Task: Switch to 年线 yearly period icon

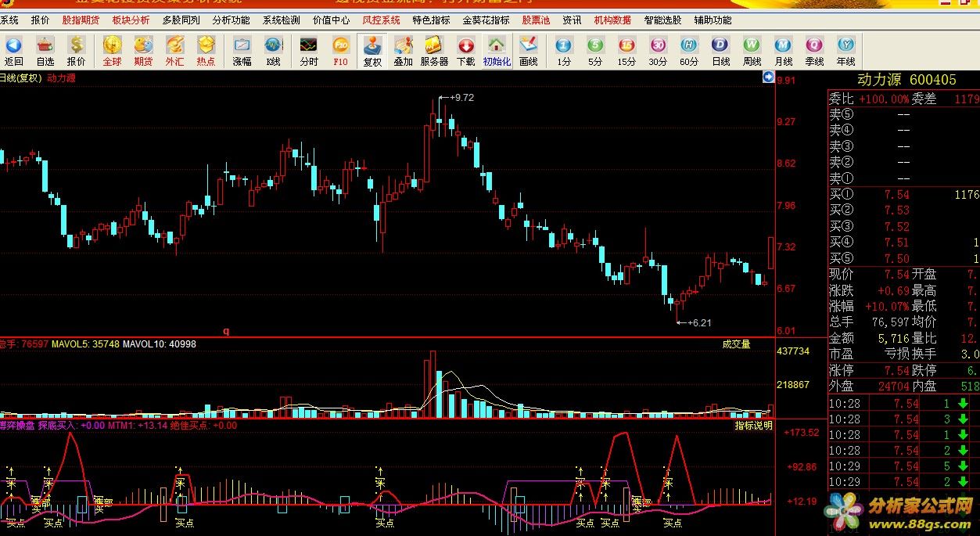Action: (x=845, y=51)
